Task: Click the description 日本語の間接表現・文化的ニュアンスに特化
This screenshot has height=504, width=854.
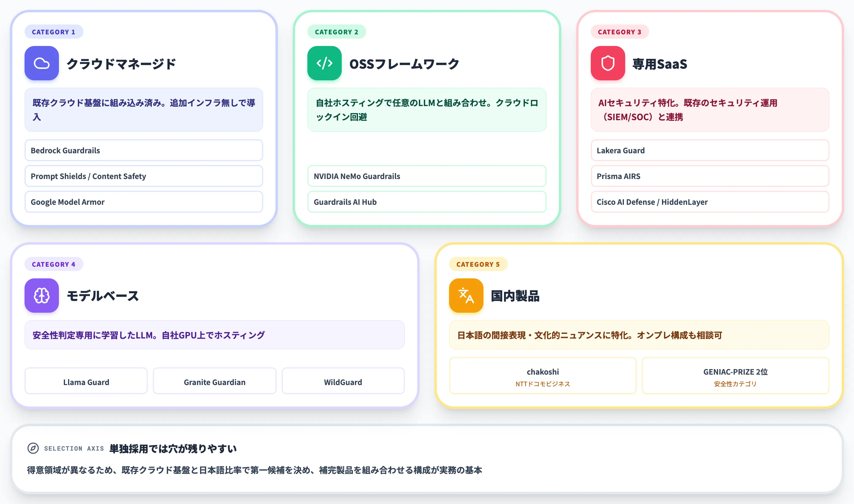Action: click(639, 335)
